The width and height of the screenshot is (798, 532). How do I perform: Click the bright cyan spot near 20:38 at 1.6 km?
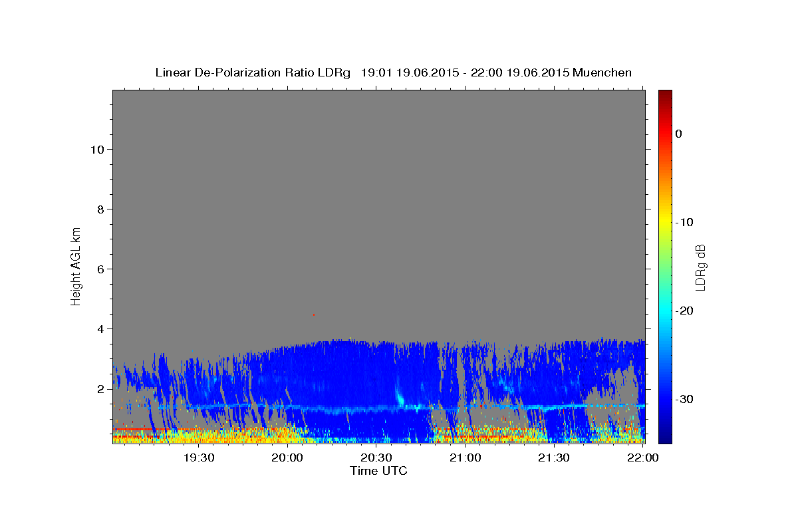pos(401,400)
